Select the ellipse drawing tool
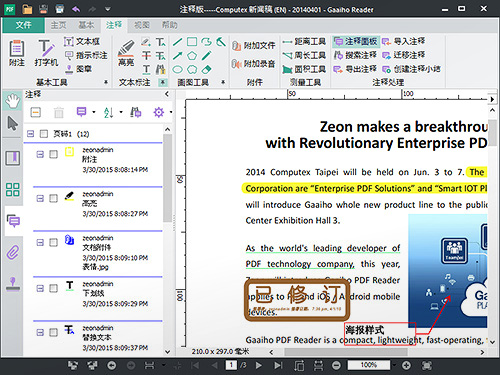The image size is (500, 375). click(x=178, y=69)
